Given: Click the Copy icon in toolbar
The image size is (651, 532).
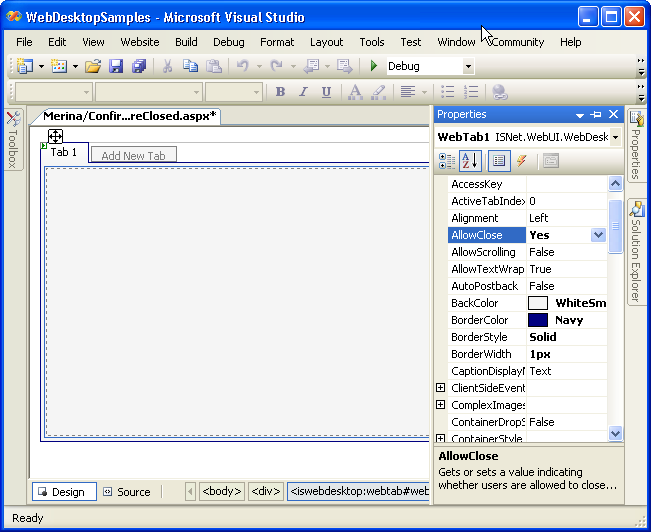Looking at the screenshot, I should [x=190, y=66].
